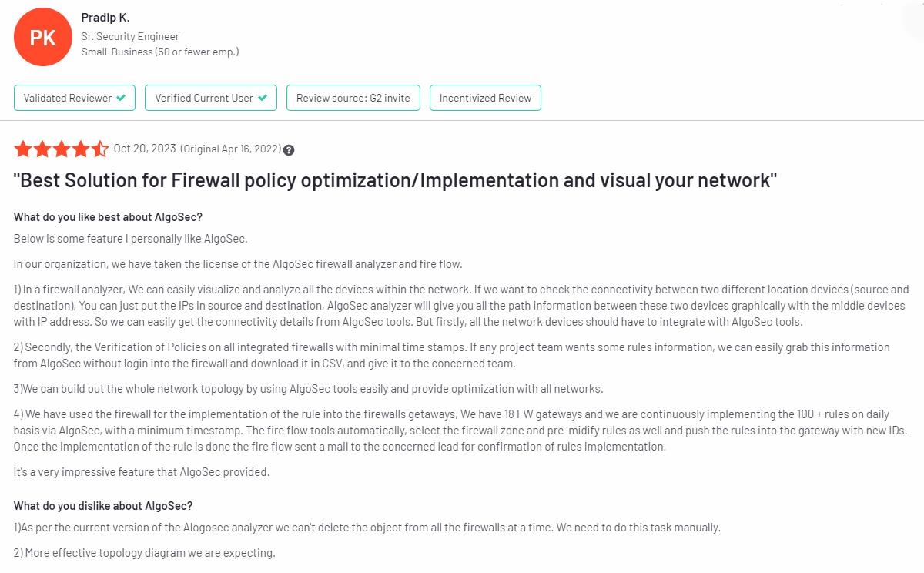Click the star rating icons

[x=62, y=149]
